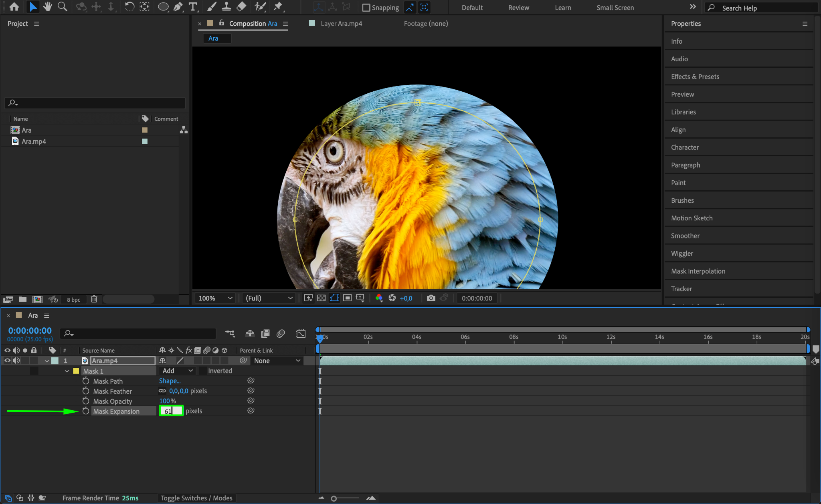Select the Ellipse shape tool
821x504 pixels.
[x=163, y=7]
